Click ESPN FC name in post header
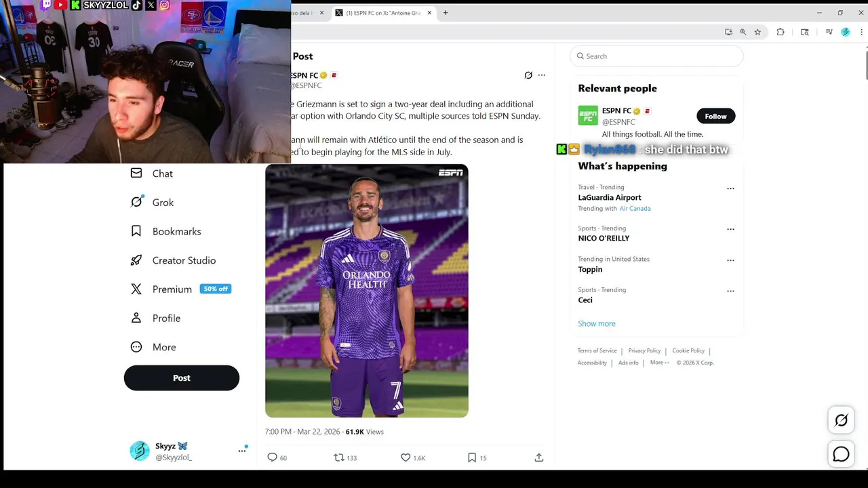Viewport: 868px width, 488px height. pos(304,75)
